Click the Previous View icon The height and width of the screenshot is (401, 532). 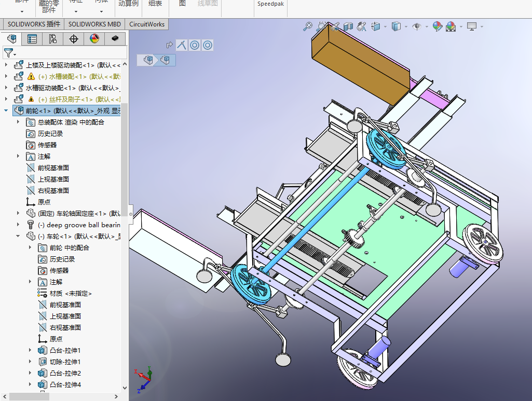pos(335,26)
